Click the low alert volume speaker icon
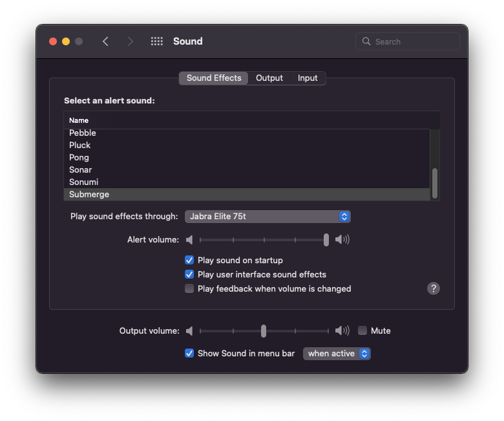The height and width of the screenshot is (421, 504). [189, 240]
